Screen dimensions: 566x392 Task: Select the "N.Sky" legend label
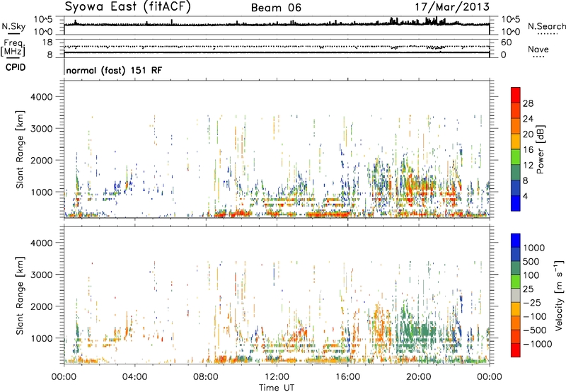pyautogui.click(x=14, y=26)
